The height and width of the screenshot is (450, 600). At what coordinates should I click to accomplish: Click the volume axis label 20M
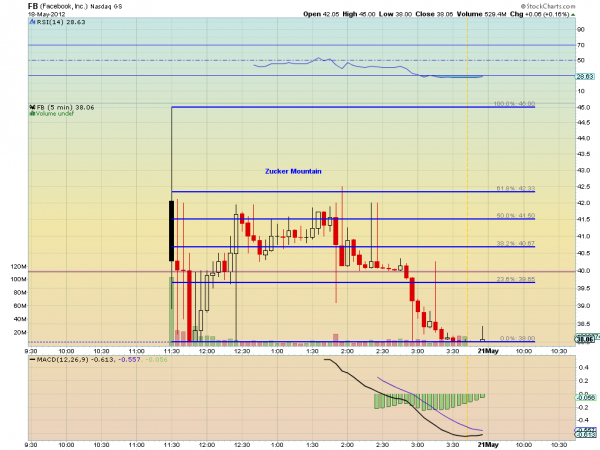point(20,333)
